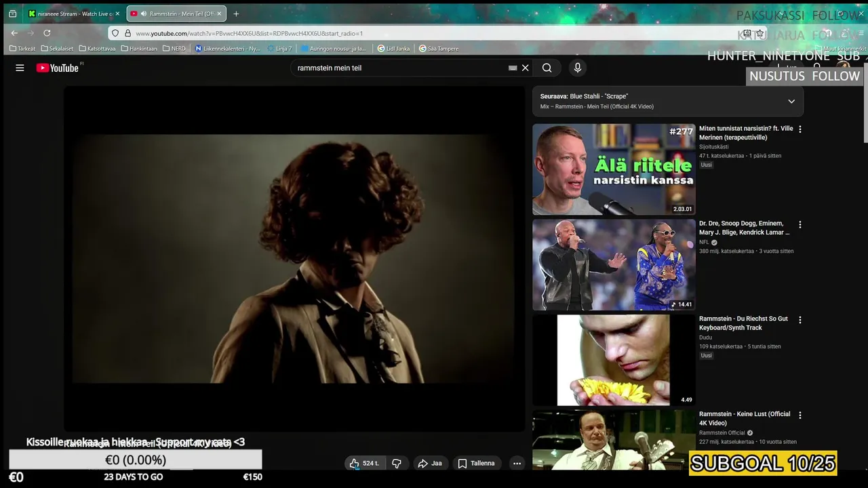This screenshot has width=868, height=488.
Task: Open the Linja 7 bookmark
Action: tap(279, 49)
